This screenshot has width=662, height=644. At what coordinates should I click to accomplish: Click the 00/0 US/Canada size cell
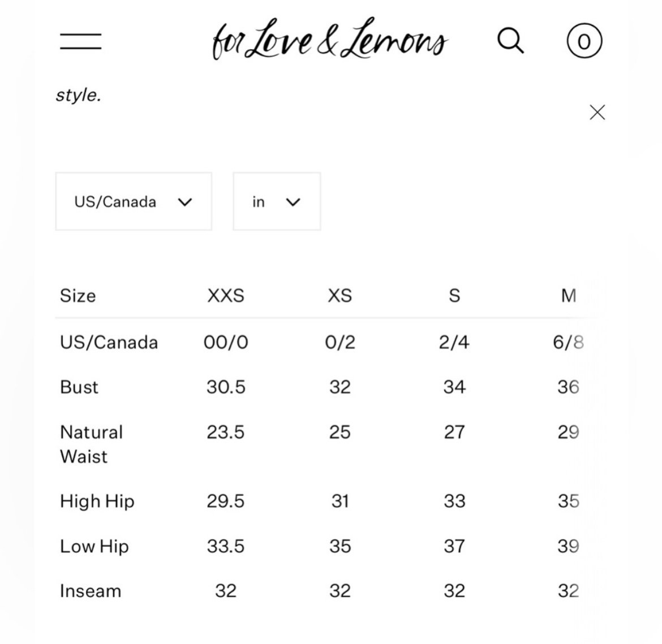[x=226, y=342]
